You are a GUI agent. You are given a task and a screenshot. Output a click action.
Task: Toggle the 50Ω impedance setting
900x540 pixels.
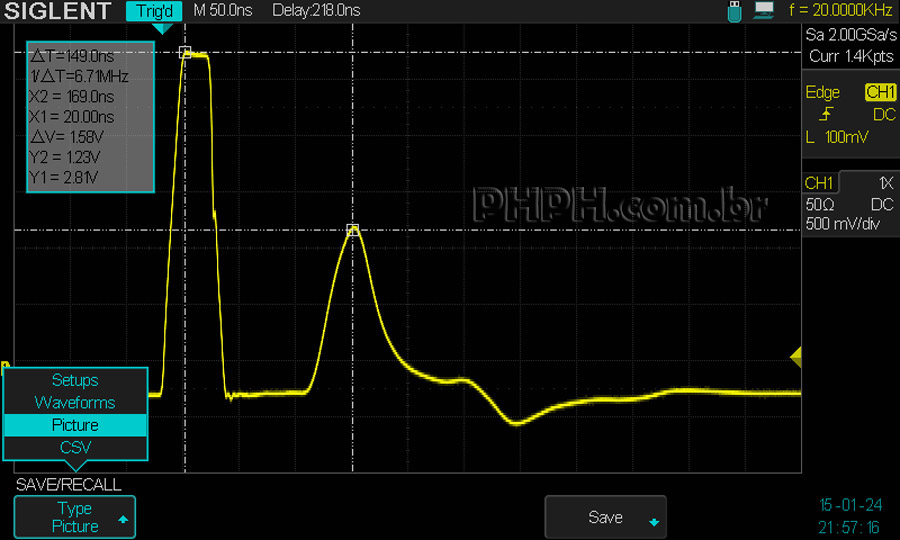(x=820, y=204)
